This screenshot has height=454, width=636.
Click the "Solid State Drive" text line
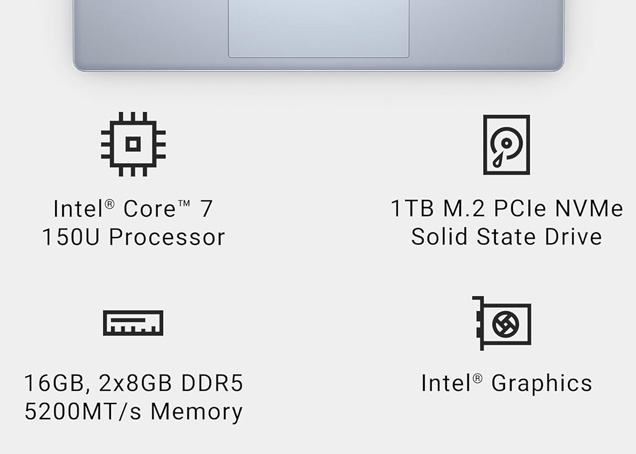[506, 237]
